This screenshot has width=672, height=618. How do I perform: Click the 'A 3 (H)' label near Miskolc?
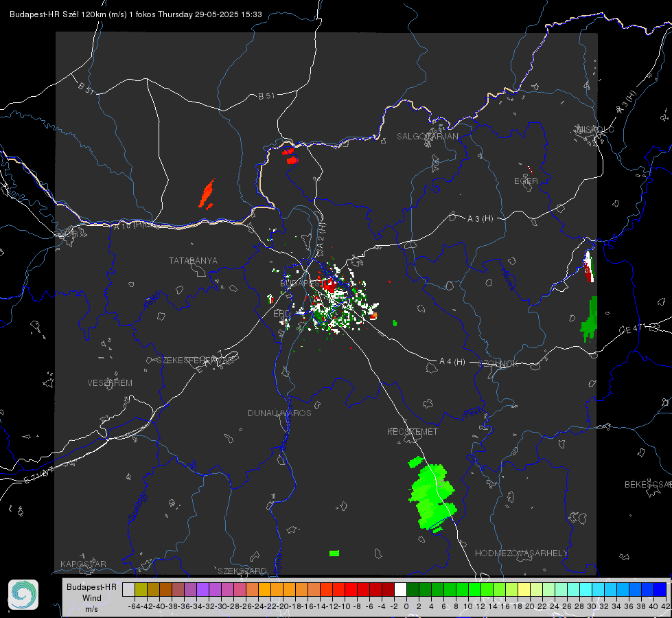[627, 102]
